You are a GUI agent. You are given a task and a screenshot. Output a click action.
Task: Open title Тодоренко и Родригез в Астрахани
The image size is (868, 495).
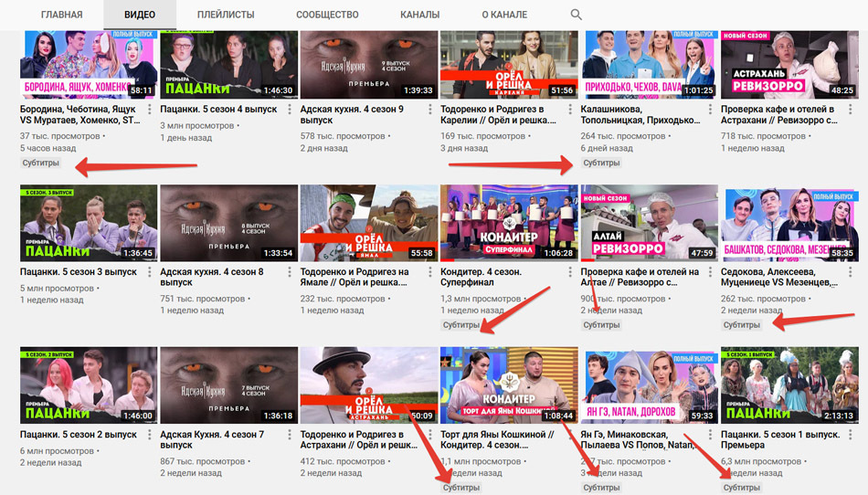359,439
